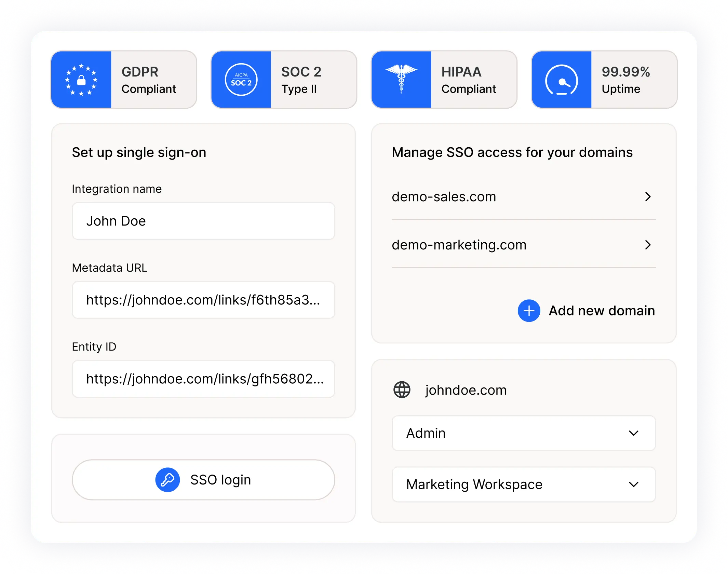Expand demo-marketing.com with its chevron arrow
Viewport: 728px width, 574px height.
[648, 245]
